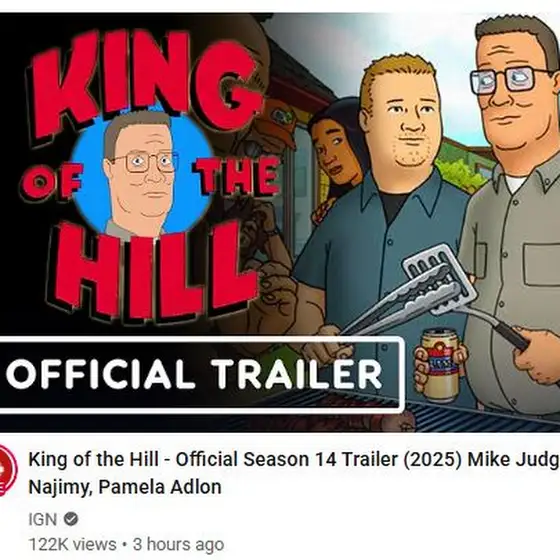560x560 pixels.
Task: Click the 3 hours ago upload time
Action: [179, 545]
